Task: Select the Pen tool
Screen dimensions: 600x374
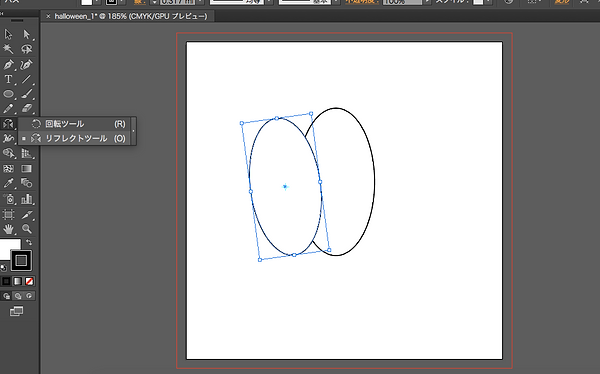Action: (x=8, y=64)
